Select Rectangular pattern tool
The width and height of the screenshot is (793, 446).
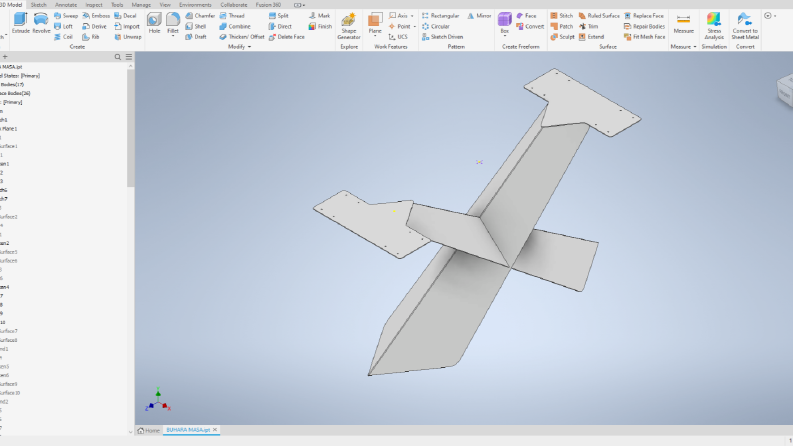pos(440,16)
